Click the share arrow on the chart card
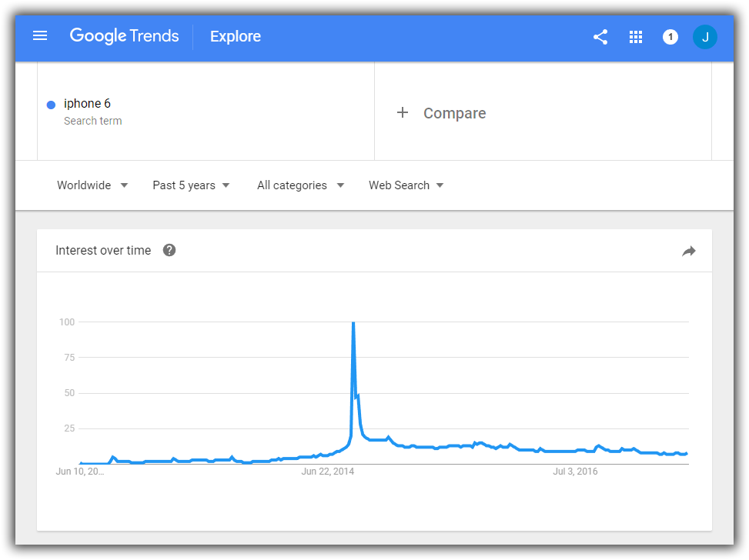This screenshot has width=749, height=560. 688,251
